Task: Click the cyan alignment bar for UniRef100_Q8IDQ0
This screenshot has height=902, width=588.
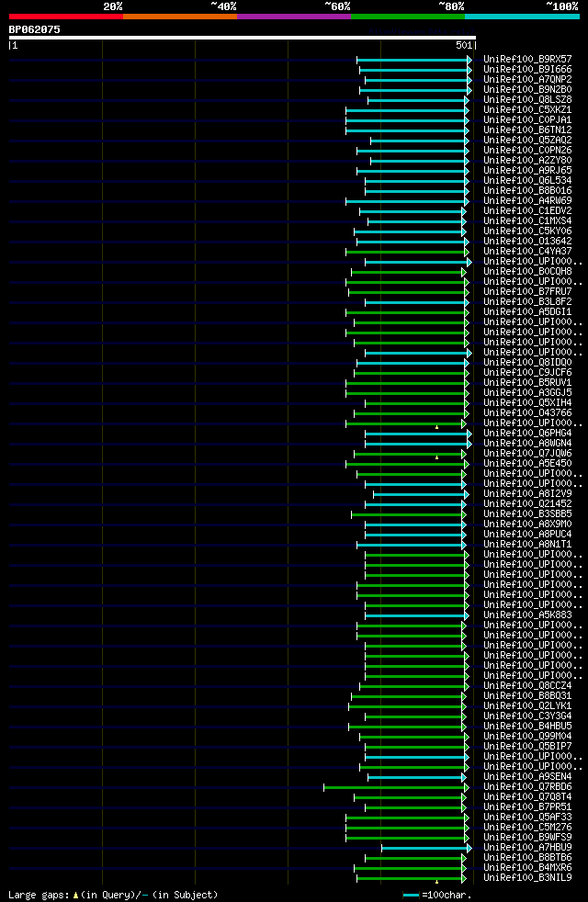Action: (x=413, y=363)
